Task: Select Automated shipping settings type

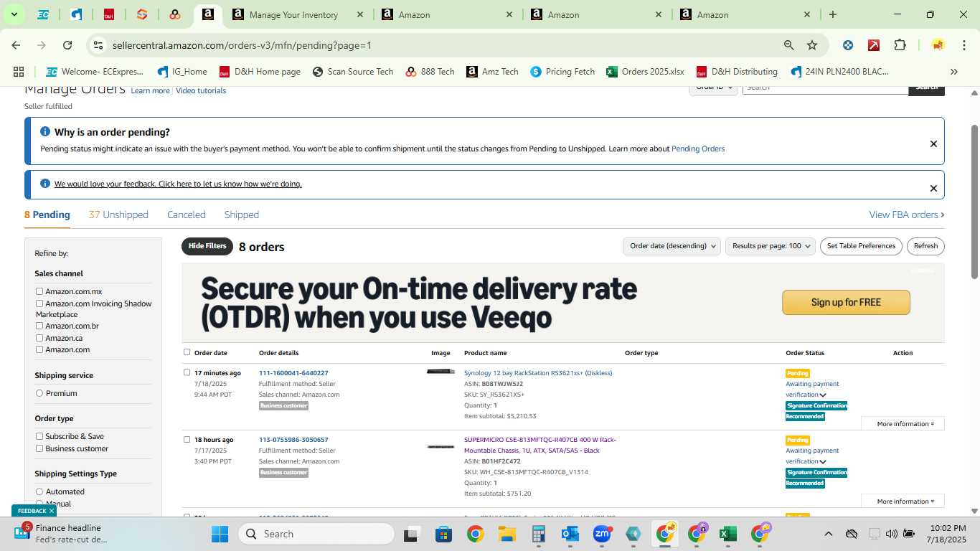Action: [39, 491]
